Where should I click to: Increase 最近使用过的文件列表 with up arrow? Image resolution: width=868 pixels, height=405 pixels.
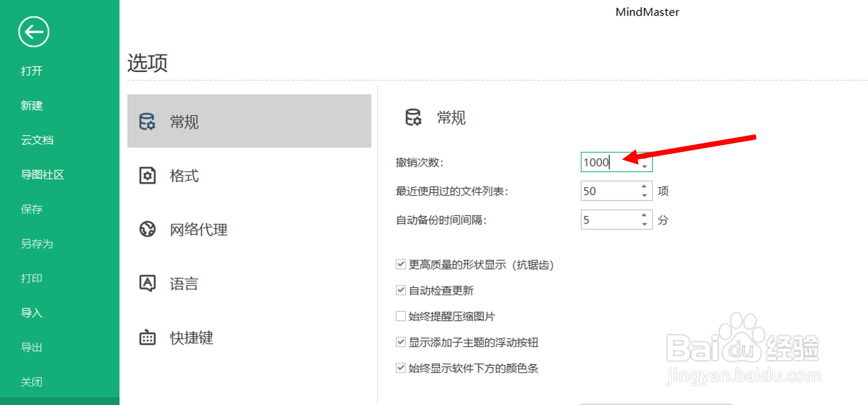point(645,186)
